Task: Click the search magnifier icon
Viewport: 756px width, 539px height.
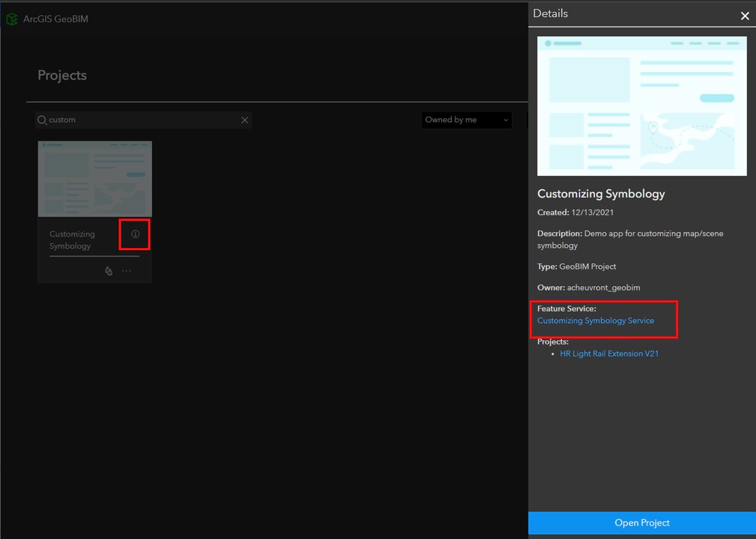Action: pos(42,120)
